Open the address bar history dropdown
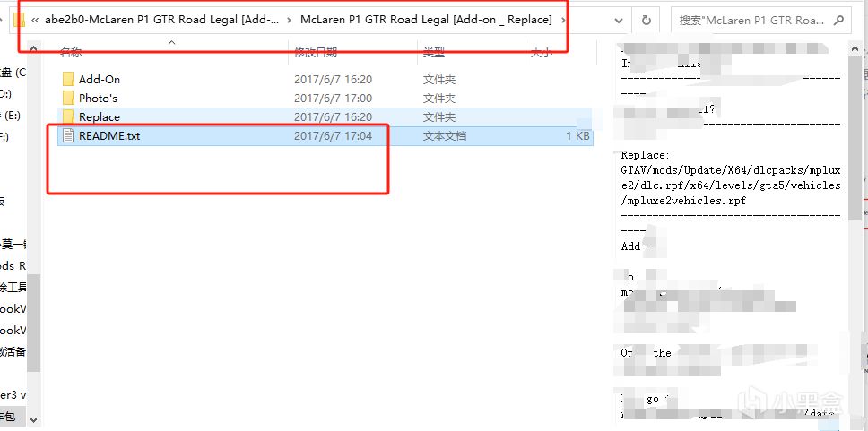868x431 pixels. tap(619, 21)
